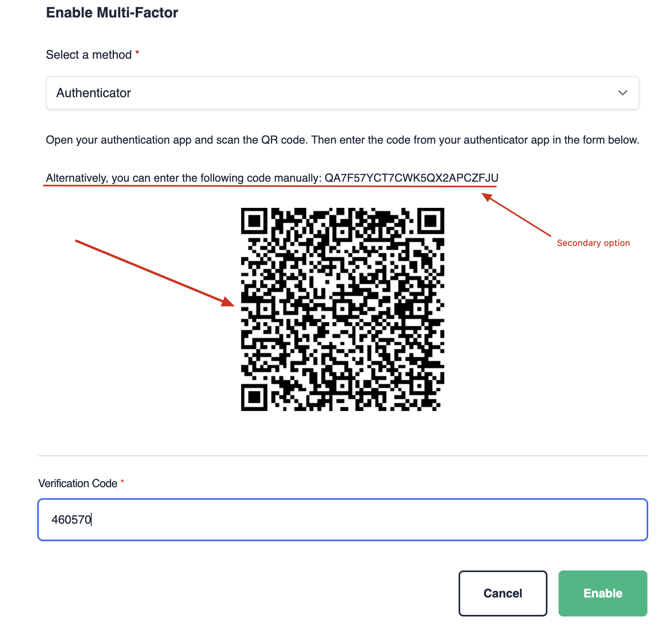Click the green Enable button
Viewport: 672px width, 626px height.
pos(603,593)
